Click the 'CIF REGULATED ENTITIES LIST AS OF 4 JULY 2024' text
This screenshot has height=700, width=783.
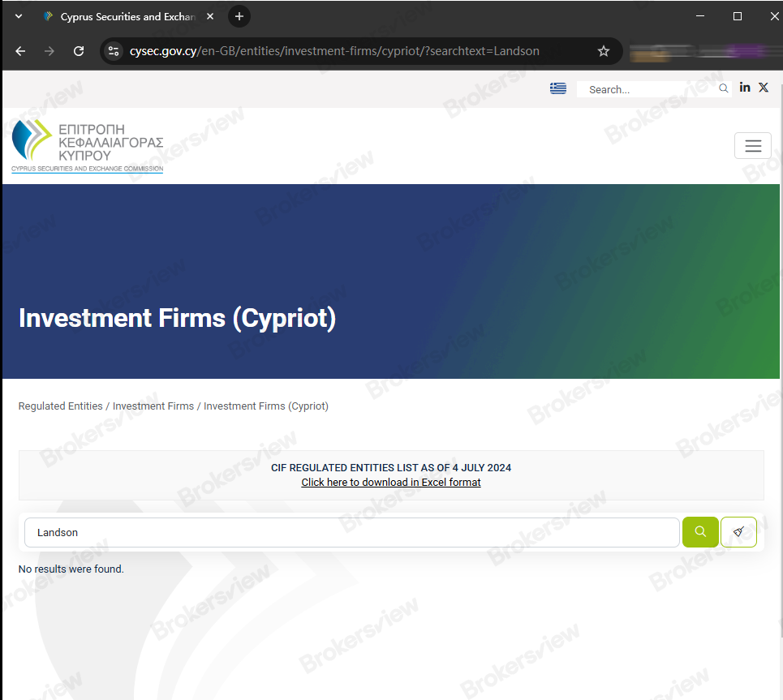[x=391, y=468]
